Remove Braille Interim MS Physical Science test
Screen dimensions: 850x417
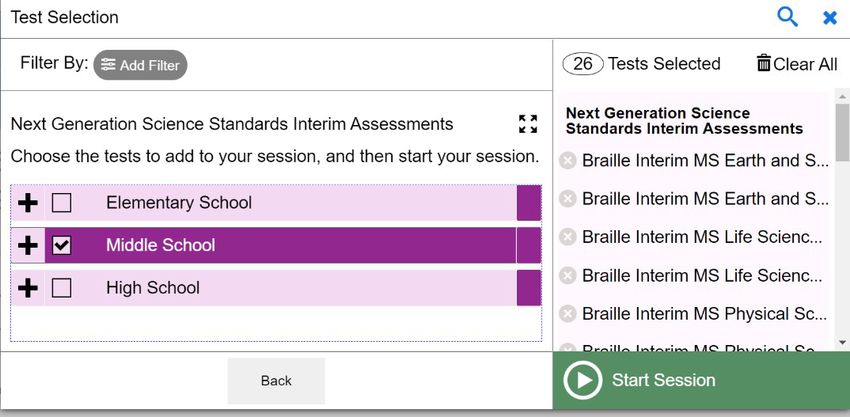568,314
